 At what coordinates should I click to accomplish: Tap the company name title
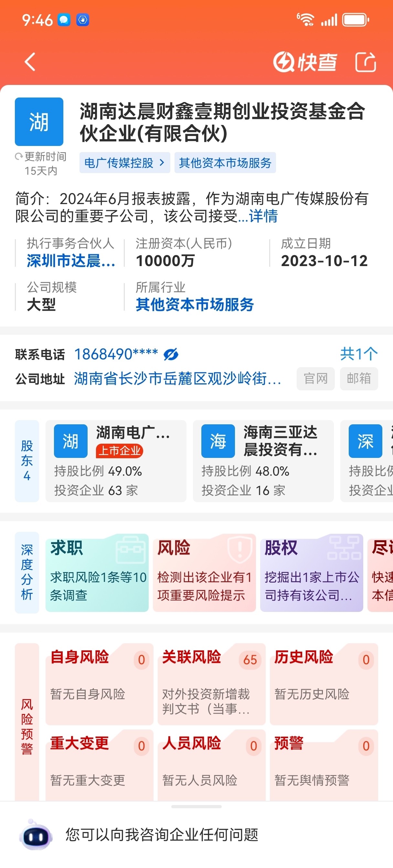[x=223, y=122]
